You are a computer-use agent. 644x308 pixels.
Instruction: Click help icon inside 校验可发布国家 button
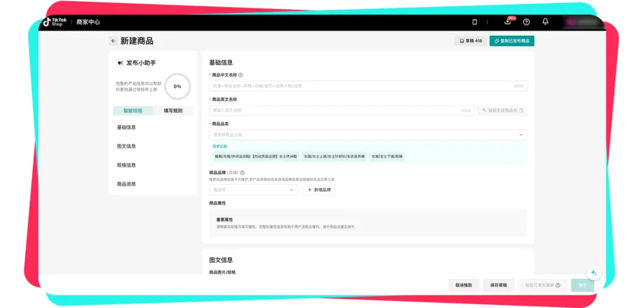pos(558,285)
